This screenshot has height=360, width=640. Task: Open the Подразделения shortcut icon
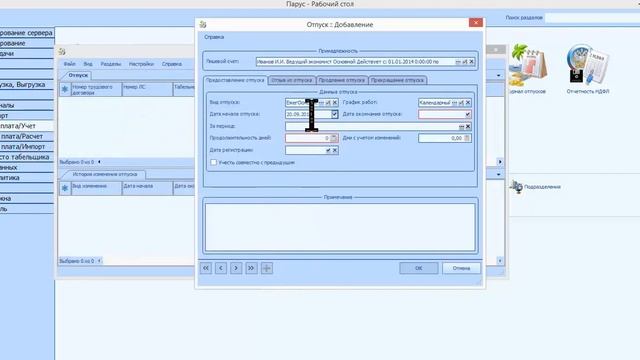pyautogui.click(x=516, y=187)
